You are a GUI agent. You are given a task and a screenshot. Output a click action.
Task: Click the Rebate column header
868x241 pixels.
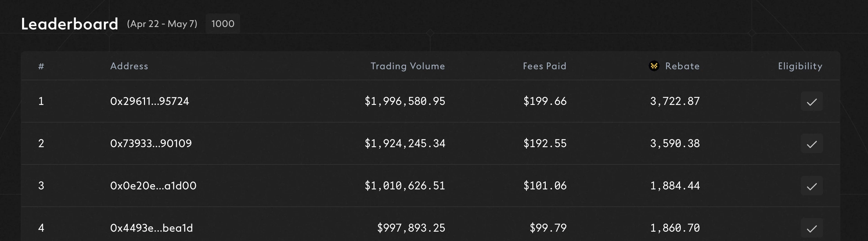pos(682,66)
